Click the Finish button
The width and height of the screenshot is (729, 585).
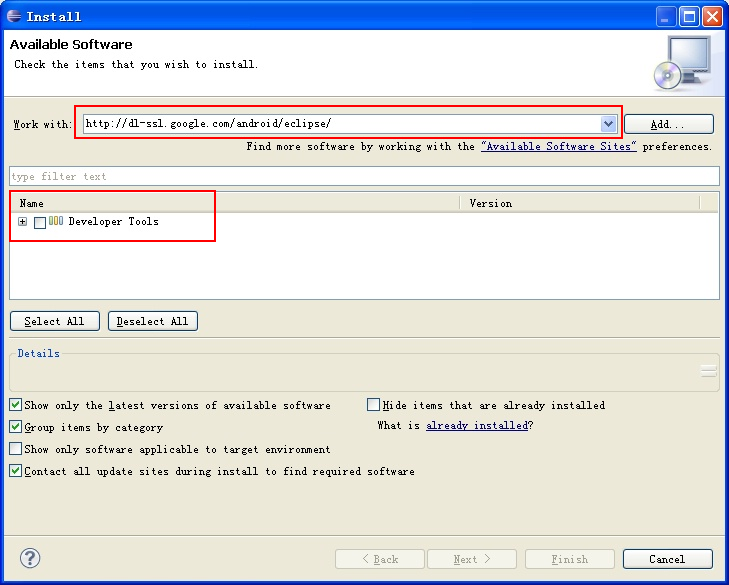570,559
